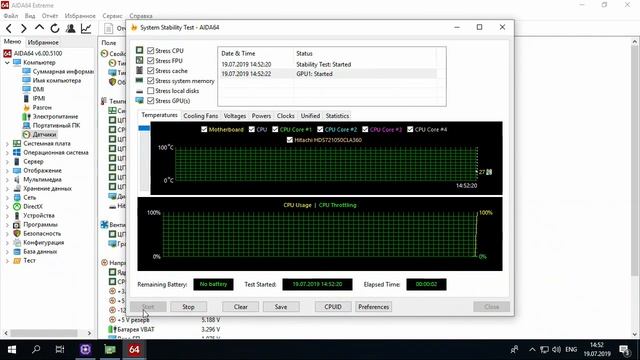The image size is (640, 360).
Task: Click the up-level arrow toolbar icon
Action: [39, 28]
